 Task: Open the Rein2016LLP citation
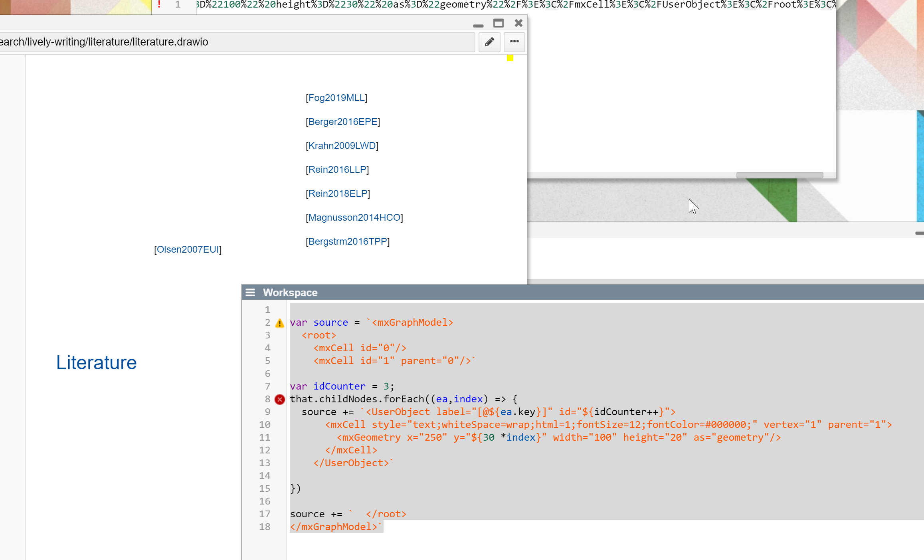[x=337, y=170]
